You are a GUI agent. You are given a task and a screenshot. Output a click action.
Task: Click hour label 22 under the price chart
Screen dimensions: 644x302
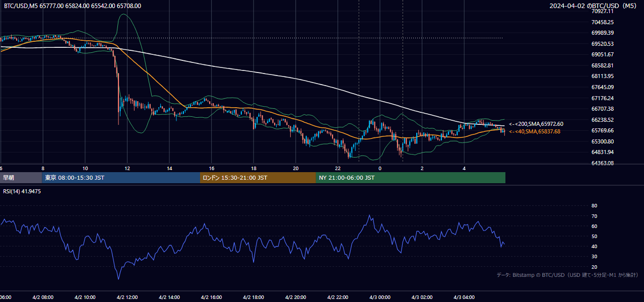[338, 169]
